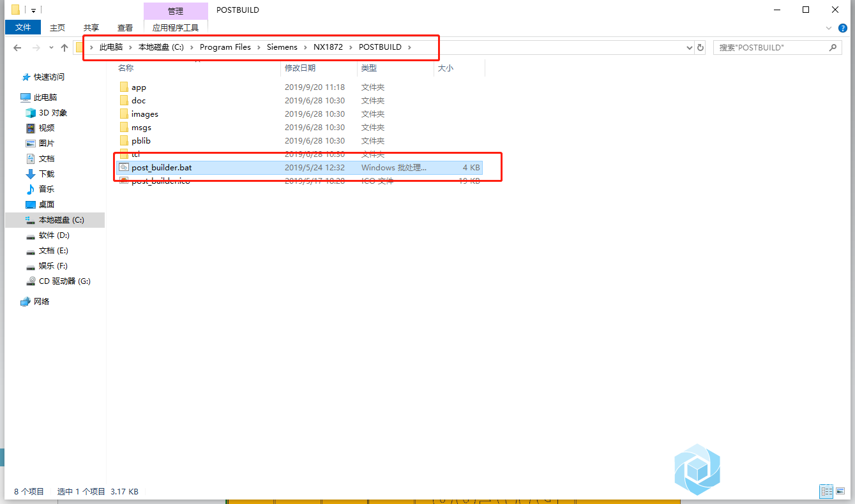The width and height of the screenshot is (855, 504).
Task: Open the 主页 (Home) tab
Action: [57, 27]
